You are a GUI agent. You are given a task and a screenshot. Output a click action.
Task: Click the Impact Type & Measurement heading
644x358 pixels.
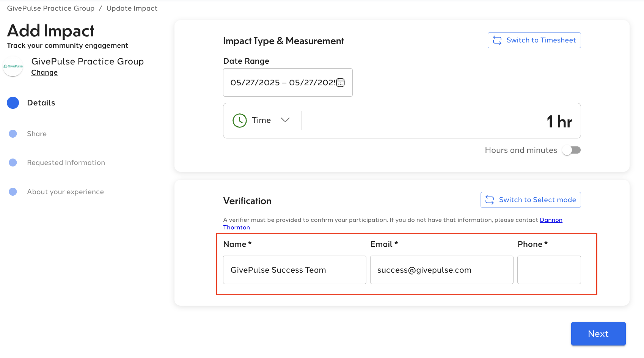coord(283,41)
